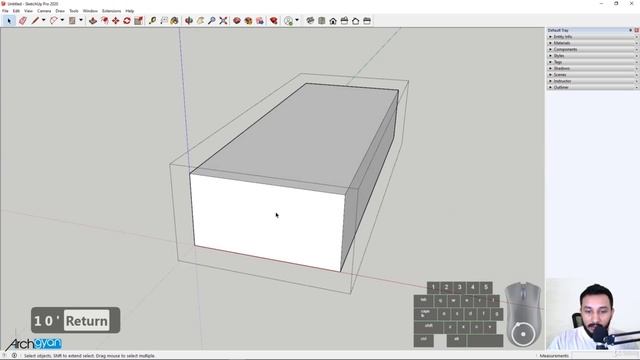
Task: Expand the Scenes panel
Action: (x=591, y=75)
